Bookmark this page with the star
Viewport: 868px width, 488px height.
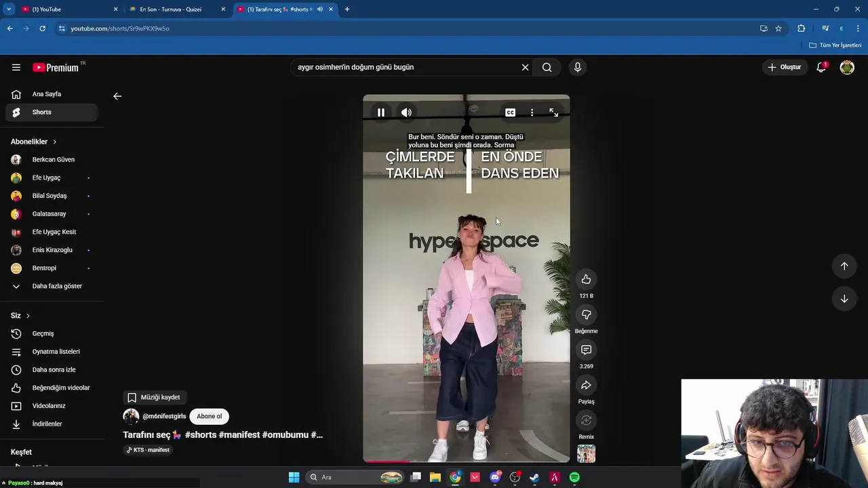click(778, 28)
